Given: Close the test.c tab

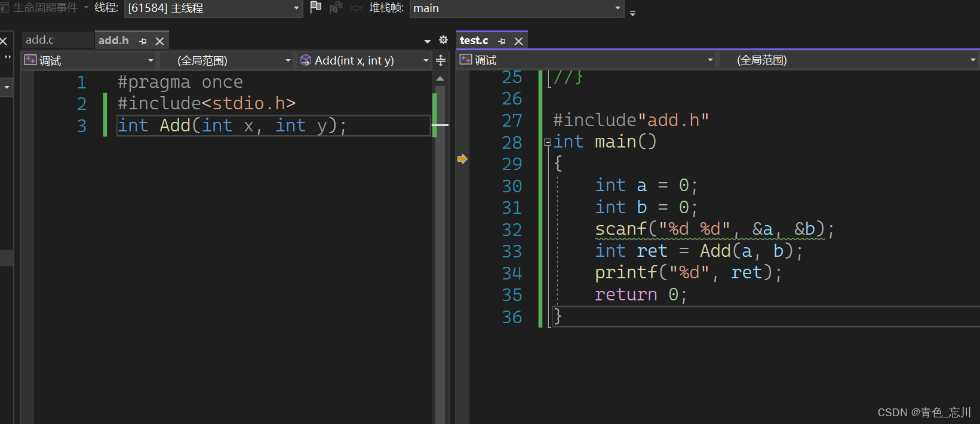Looking at the screenshot, I should tap(518, 41).
